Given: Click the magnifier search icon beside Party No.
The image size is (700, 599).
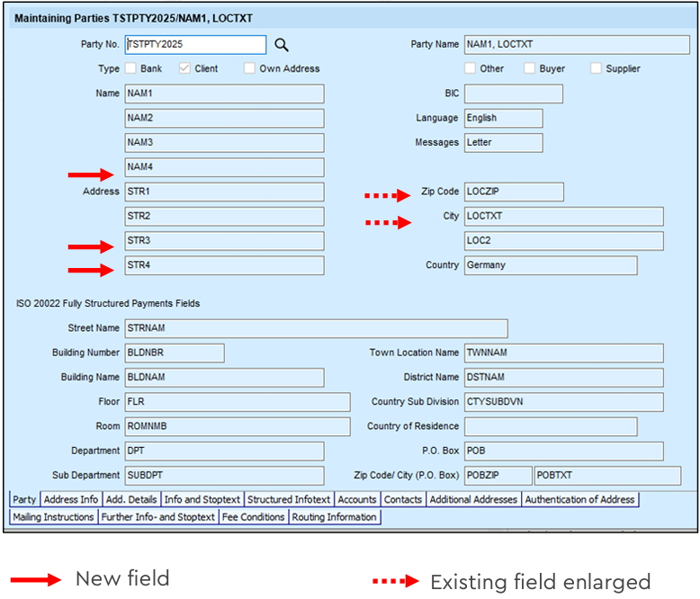Looking at the screenshot, I should 282,45.
